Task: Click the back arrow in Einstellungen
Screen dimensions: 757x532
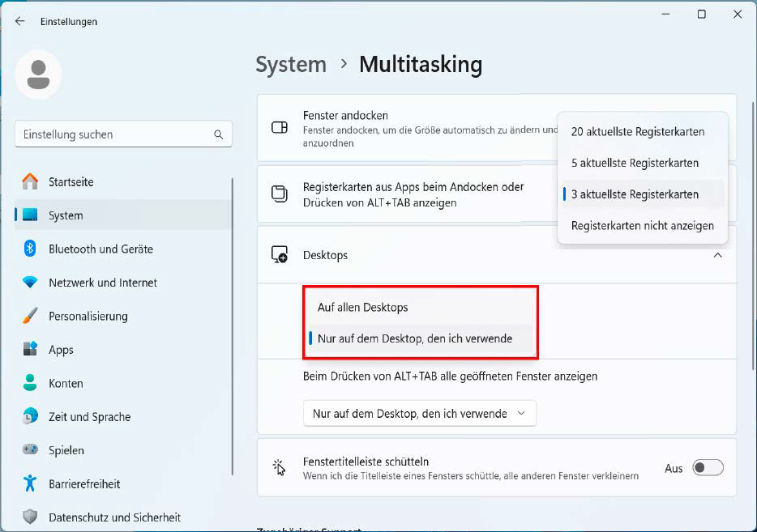Action: [19, 21]
